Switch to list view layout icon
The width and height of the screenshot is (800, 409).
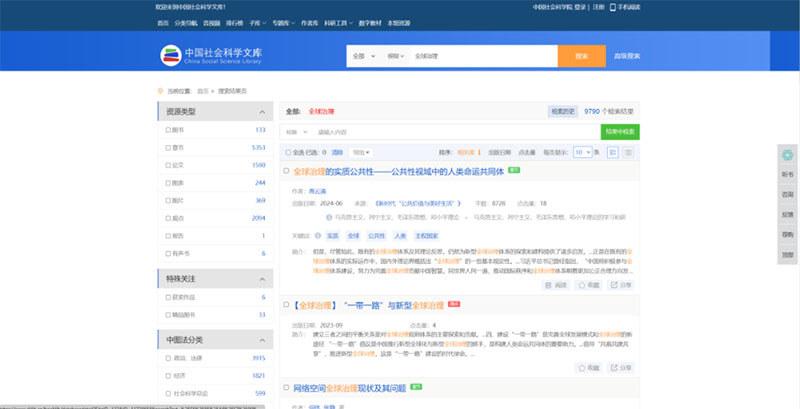point(611,152)
